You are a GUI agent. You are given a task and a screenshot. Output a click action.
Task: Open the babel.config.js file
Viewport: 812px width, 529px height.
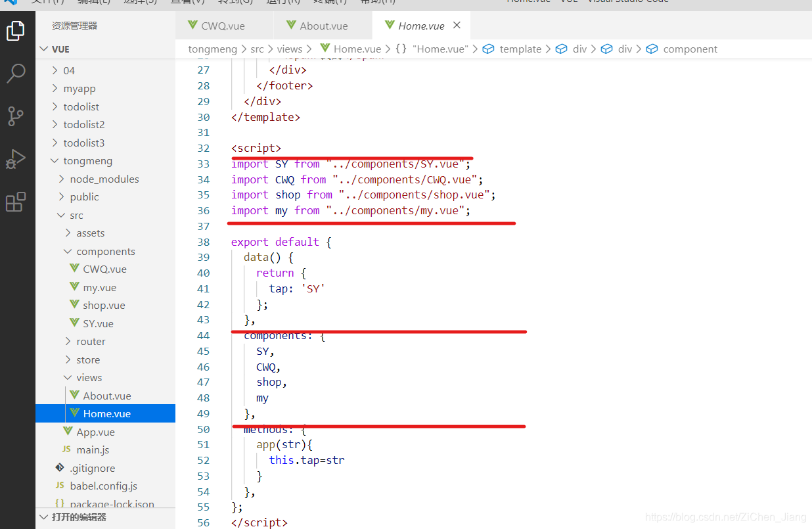coord(105,486)
